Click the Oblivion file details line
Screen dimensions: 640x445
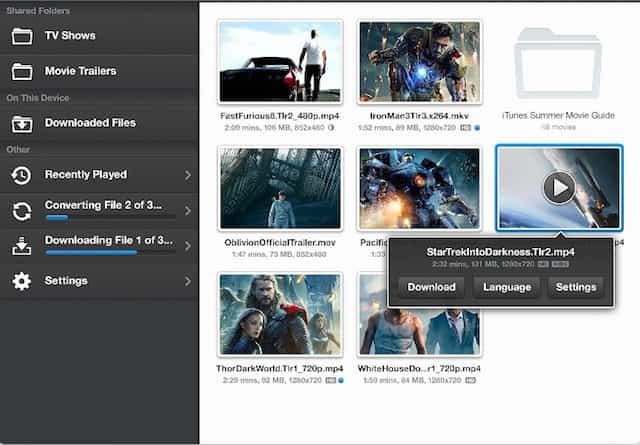pyautogui.click(x=279, y=254)
